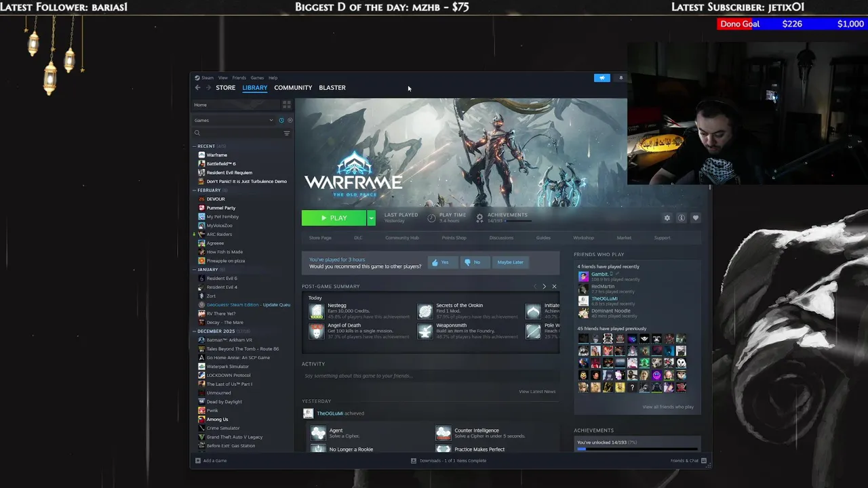
Task: Click the Weaponsmith achievement icon
Action: pos(425,331)
